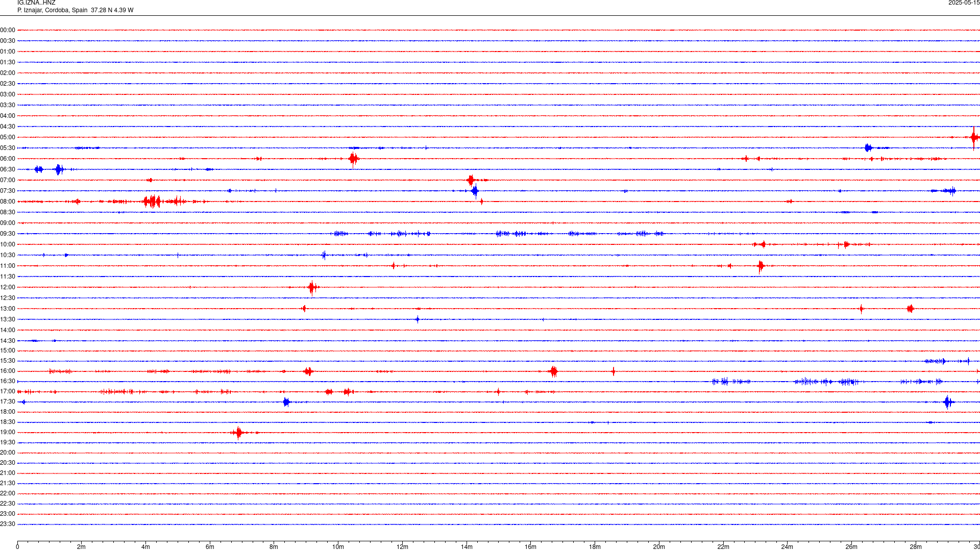Click the 06:30 trace time label

coord(8,169)
